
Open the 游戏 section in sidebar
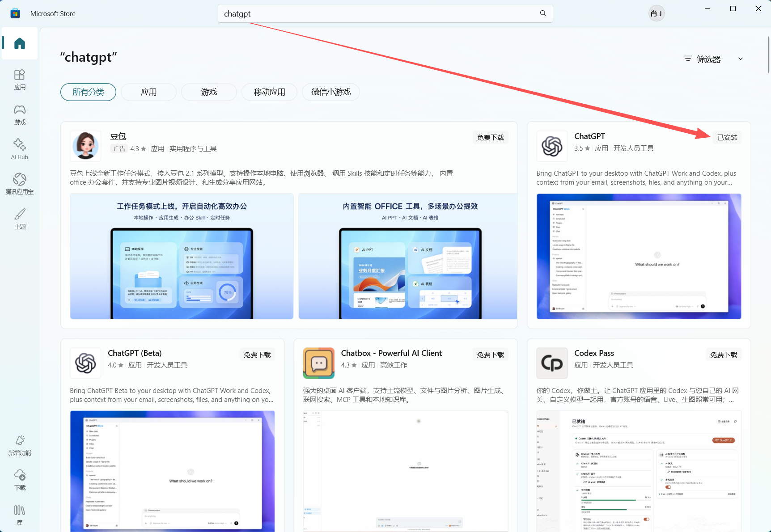(x=20, y=114)
